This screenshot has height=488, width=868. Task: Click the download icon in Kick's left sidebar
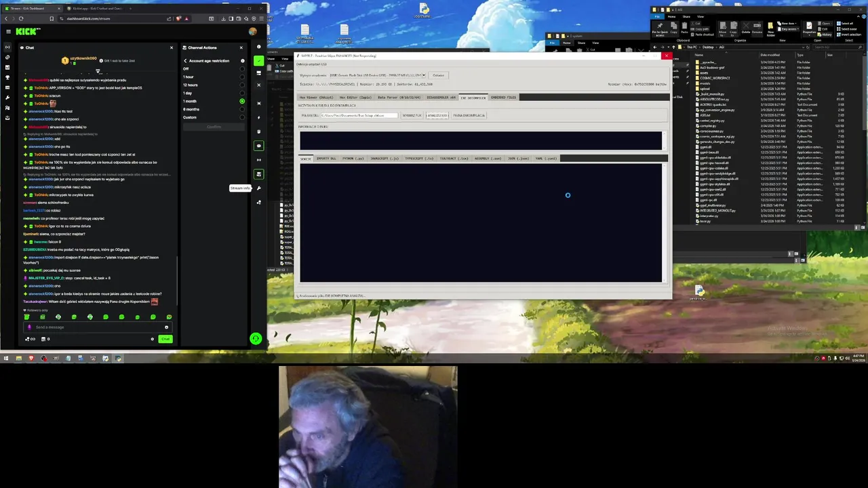click(x=7, y=117)
